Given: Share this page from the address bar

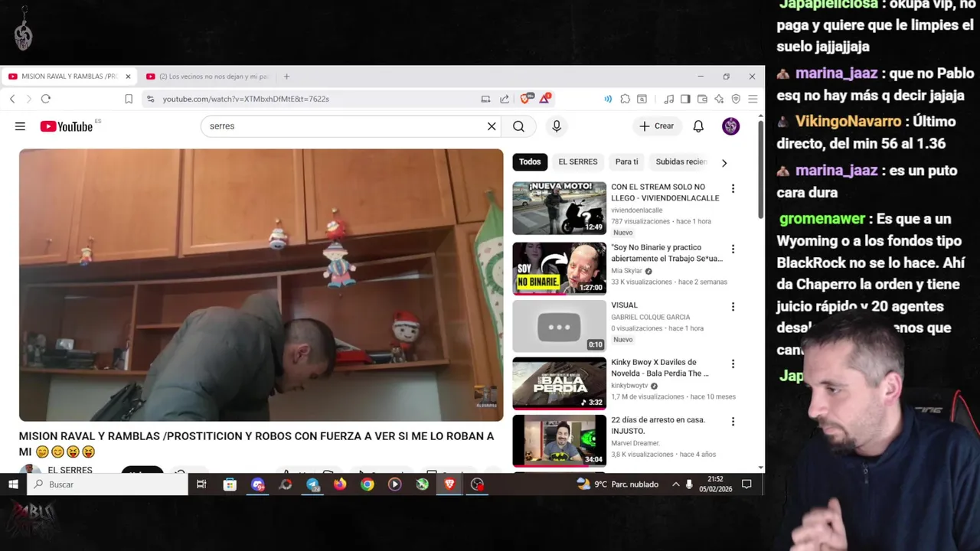Looking at the screenshot, I should pos(505,99).
